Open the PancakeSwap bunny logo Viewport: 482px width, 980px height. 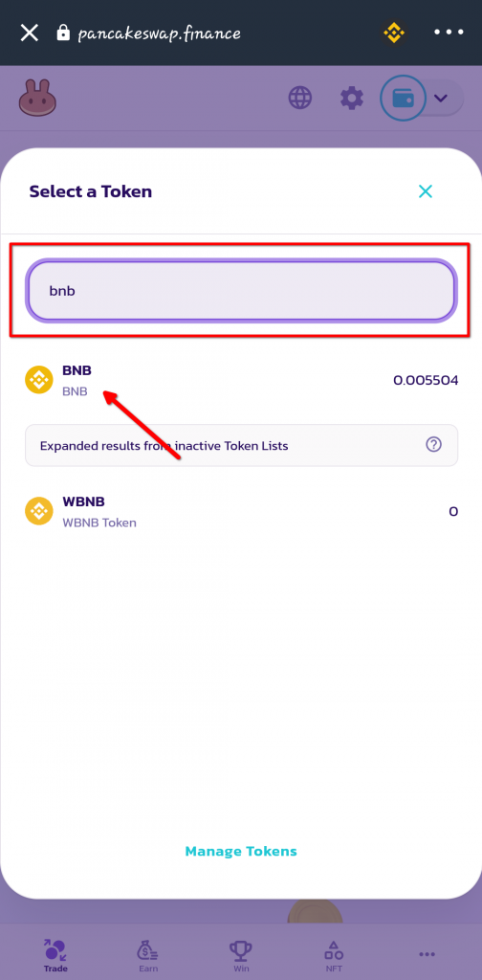click(37, 99)
